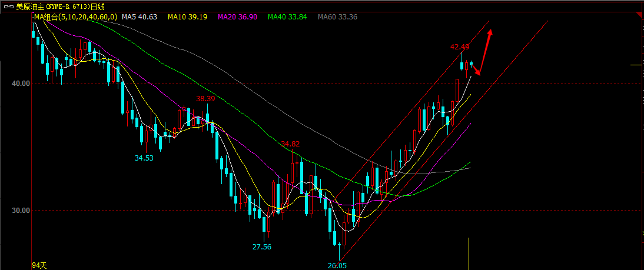Image resolution: width=644 pixels, height=270 pixels.
Task: Click the 34.82 peak price label
Action: pos(290,144)
